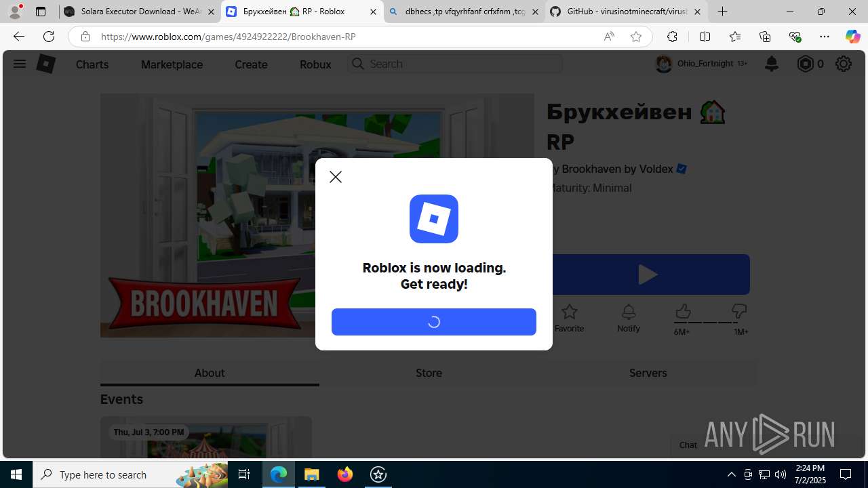Open Roblox hamburger navigation menu
The height and width of the screenshot is (488, 868).
(19, 64)
